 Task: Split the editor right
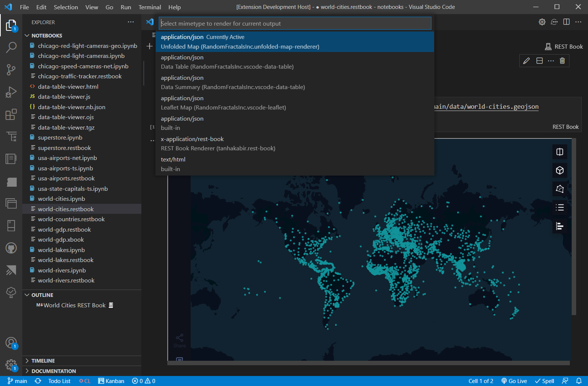pos(566,22)
